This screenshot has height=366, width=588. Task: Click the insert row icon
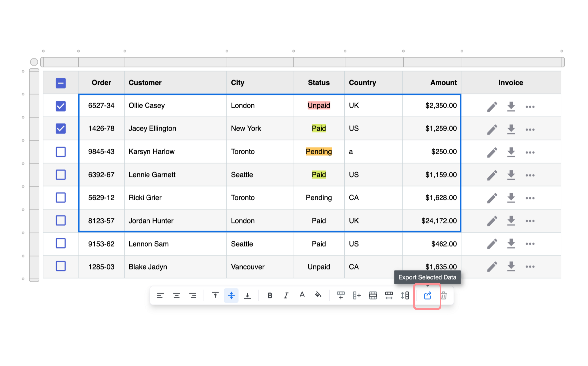[340, 295]
